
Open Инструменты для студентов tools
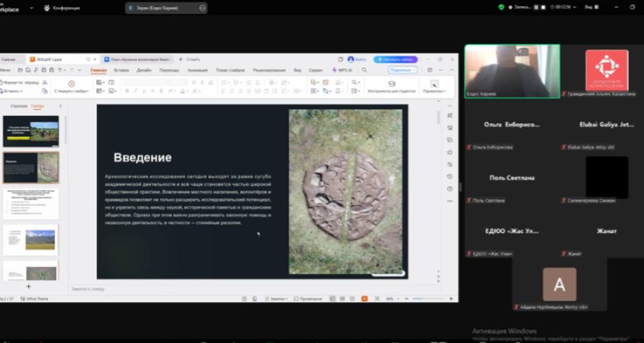click(x=391, y=86)
